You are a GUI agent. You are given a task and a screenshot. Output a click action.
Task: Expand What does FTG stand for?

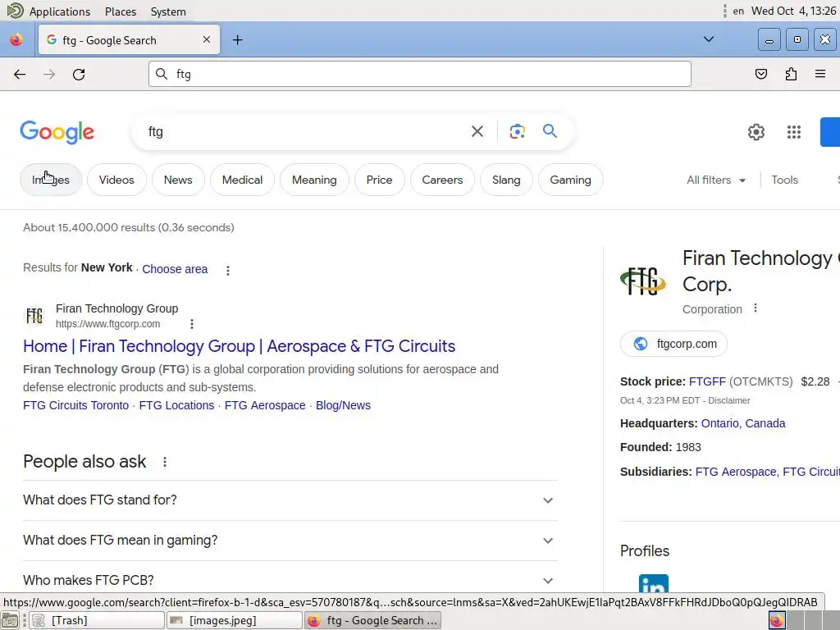(290, 500)
